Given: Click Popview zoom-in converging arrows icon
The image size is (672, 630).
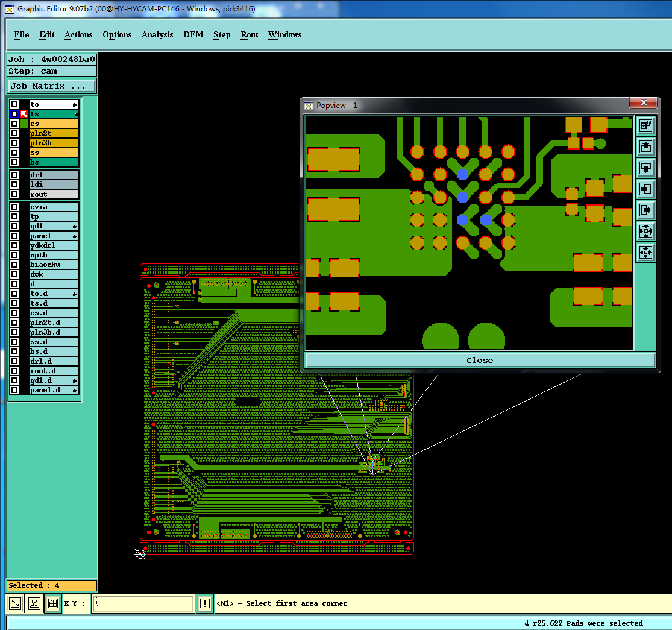Looking at the screenshot, I should 646,232.
